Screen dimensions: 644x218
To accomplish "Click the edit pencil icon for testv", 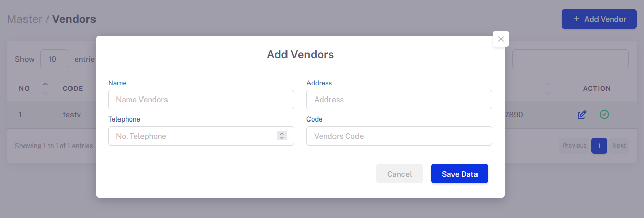I will (582, 115).
